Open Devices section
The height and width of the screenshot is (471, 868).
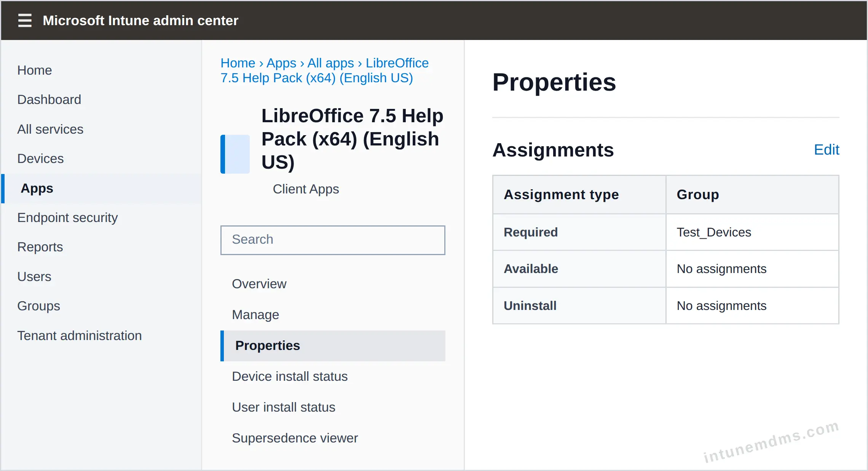click(x=40, y=158)
